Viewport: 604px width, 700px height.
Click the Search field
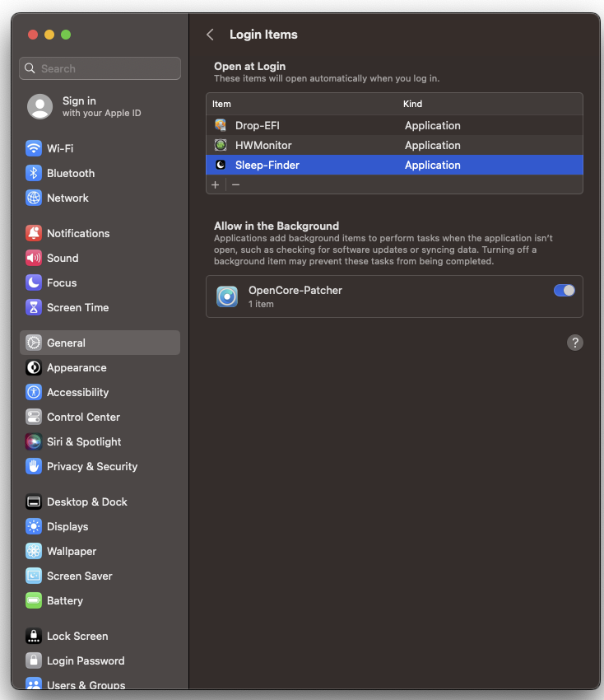pyautogui.click(x=100, y=68)
